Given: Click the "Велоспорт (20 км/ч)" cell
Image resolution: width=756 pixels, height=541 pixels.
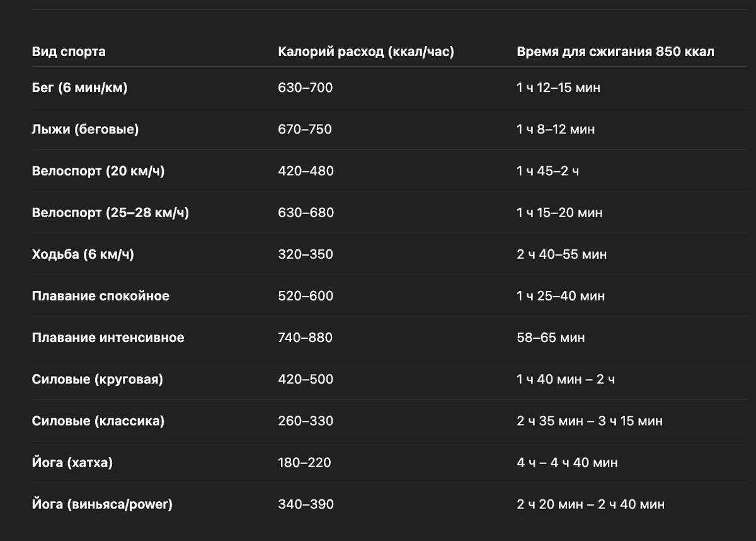Looking at the screenshot, I should coord(98,171).
